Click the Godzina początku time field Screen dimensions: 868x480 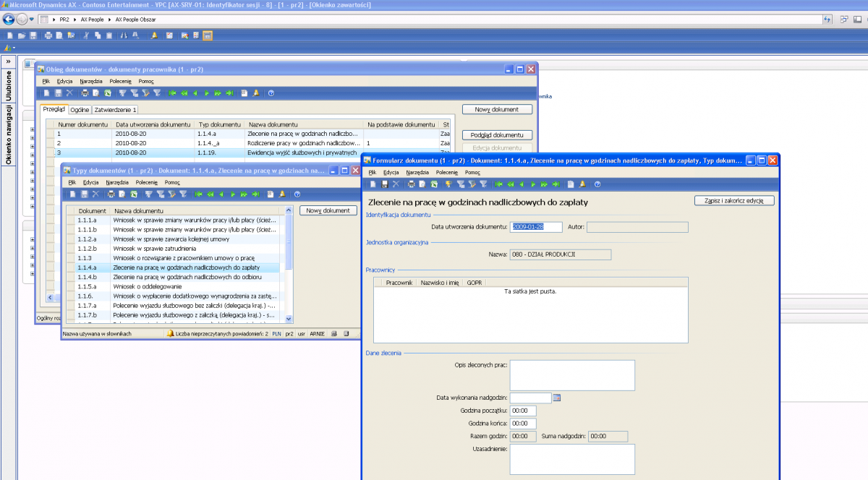(522, 411)
